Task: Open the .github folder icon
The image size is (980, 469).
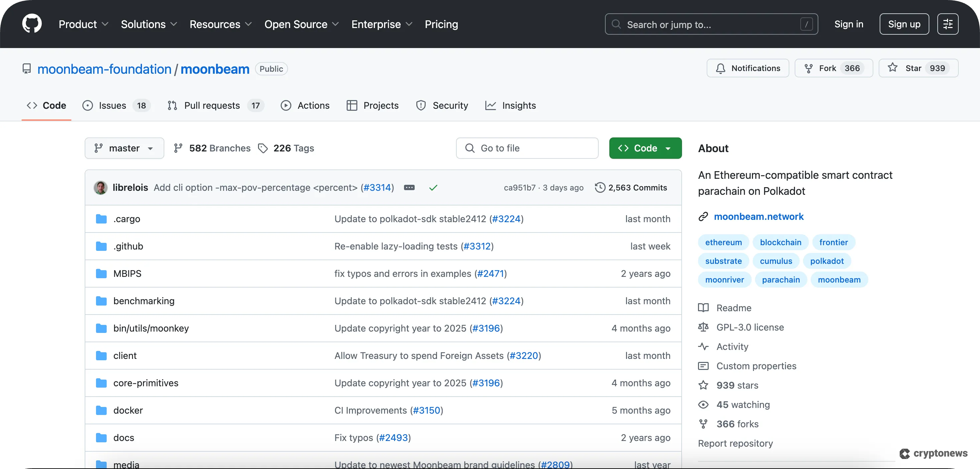Action: coord(101,246)
